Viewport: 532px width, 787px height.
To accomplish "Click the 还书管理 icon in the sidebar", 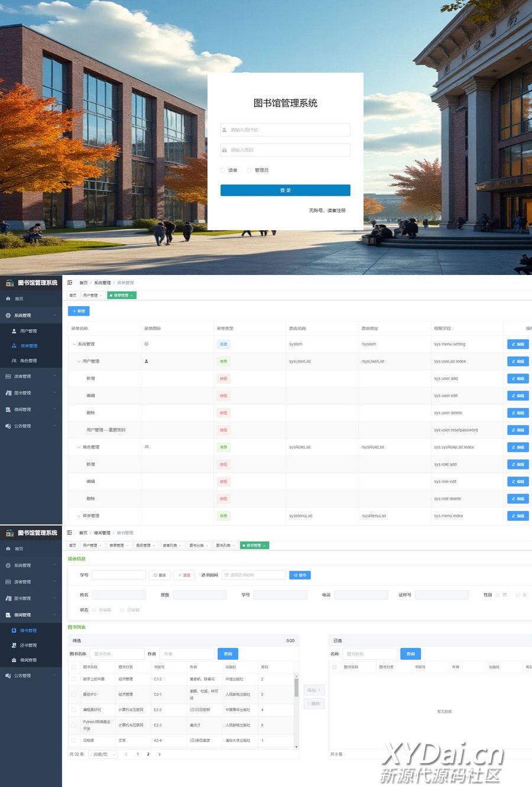I will coord(14,645).
